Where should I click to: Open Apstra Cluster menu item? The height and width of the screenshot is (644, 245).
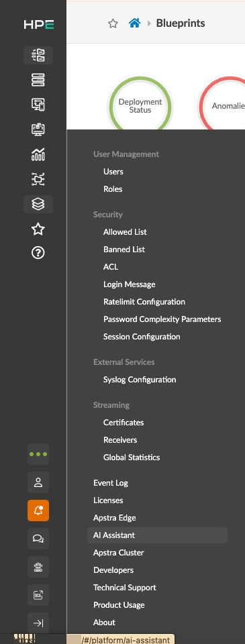click(x=119, y=553)
